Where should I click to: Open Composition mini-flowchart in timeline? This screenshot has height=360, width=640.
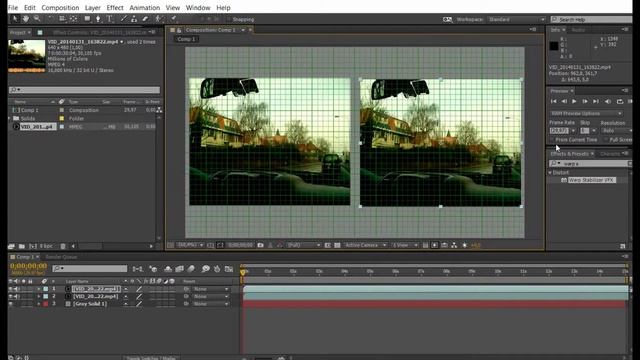[x=138, y=269]
